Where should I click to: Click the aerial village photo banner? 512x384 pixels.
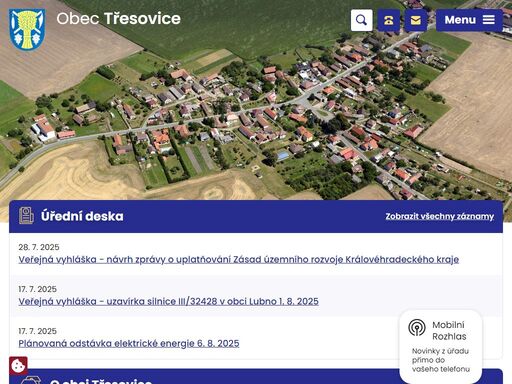point(256,110)
